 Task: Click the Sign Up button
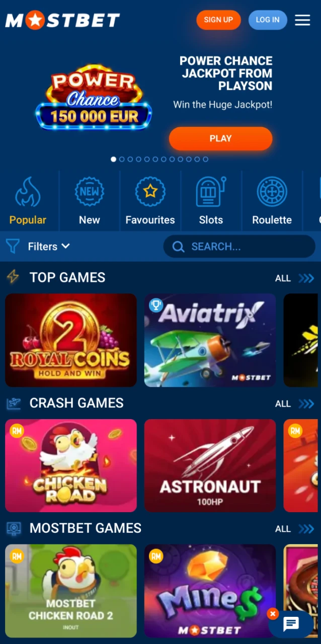click(218, 20)
